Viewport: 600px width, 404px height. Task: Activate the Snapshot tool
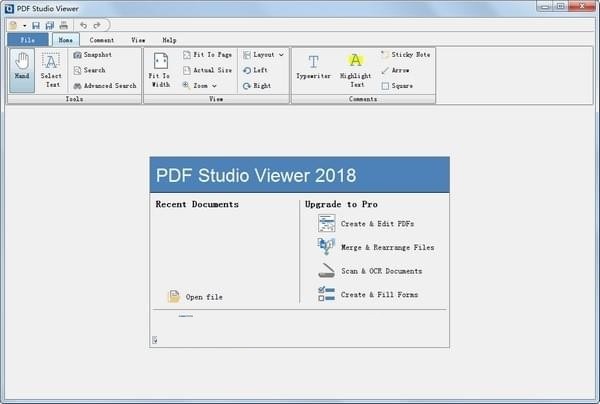93,55
